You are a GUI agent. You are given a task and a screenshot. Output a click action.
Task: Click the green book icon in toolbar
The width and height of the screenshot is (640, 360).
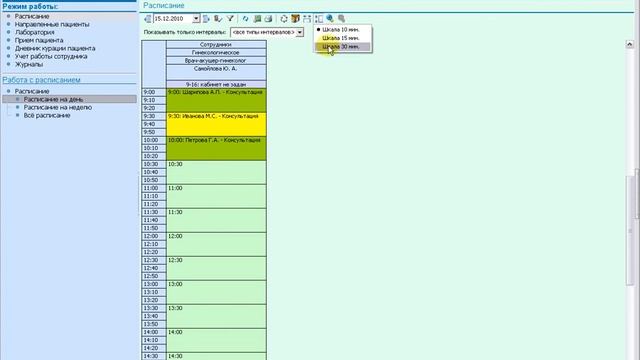(257, 19)
